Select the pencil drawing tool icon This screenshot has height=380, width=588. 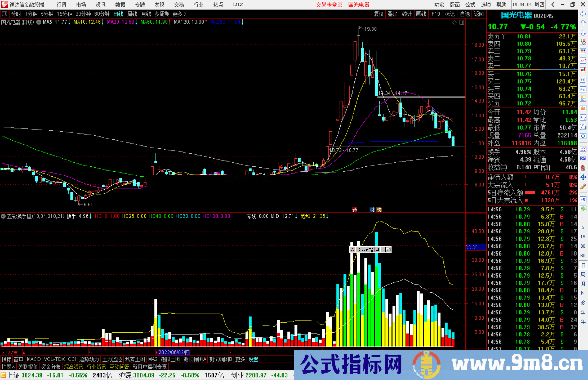coord(583,187)
